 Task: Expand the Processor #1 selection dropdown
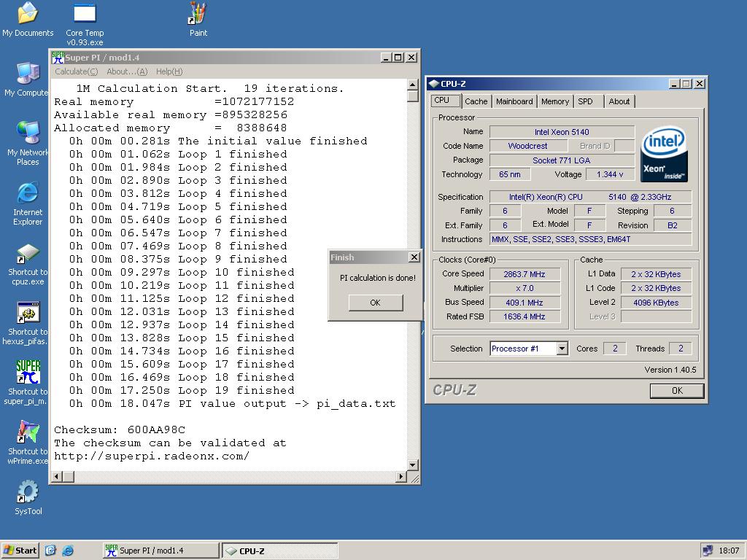pos(562,349)
